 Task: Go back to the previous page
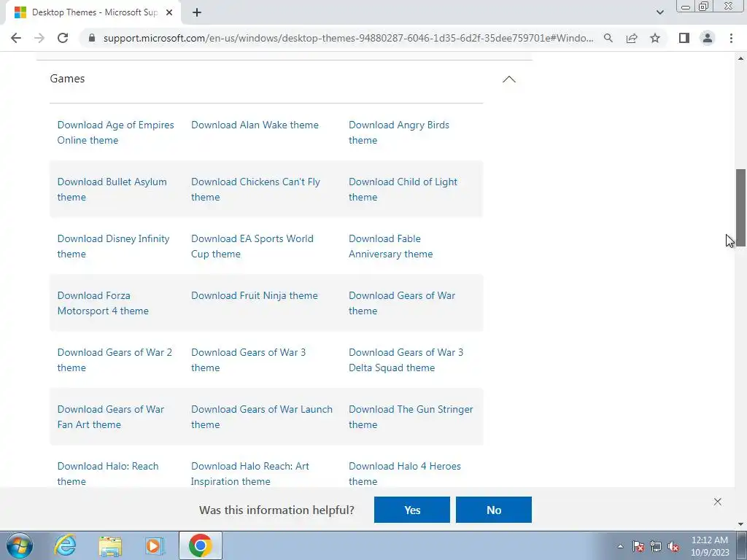coord(16,38)
